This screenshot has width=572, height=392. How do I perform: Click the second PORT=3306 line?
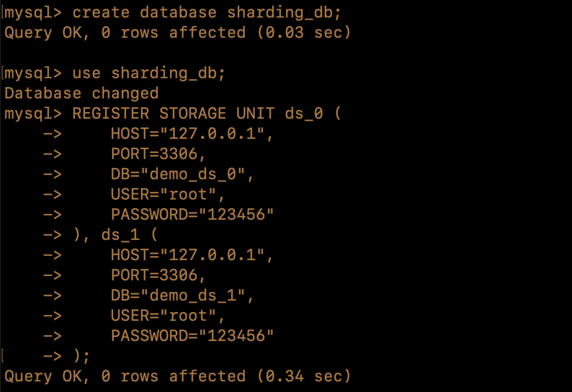158,275
